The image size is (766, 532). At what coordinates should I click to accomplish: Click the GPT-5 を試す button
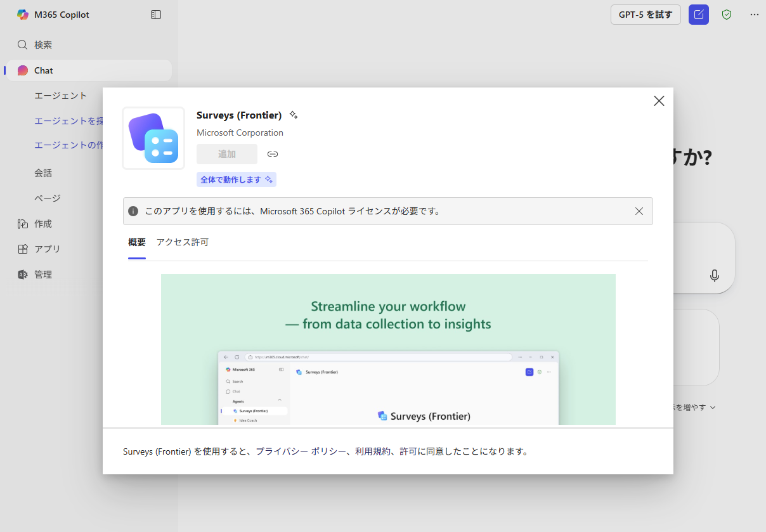pos(646,14)
